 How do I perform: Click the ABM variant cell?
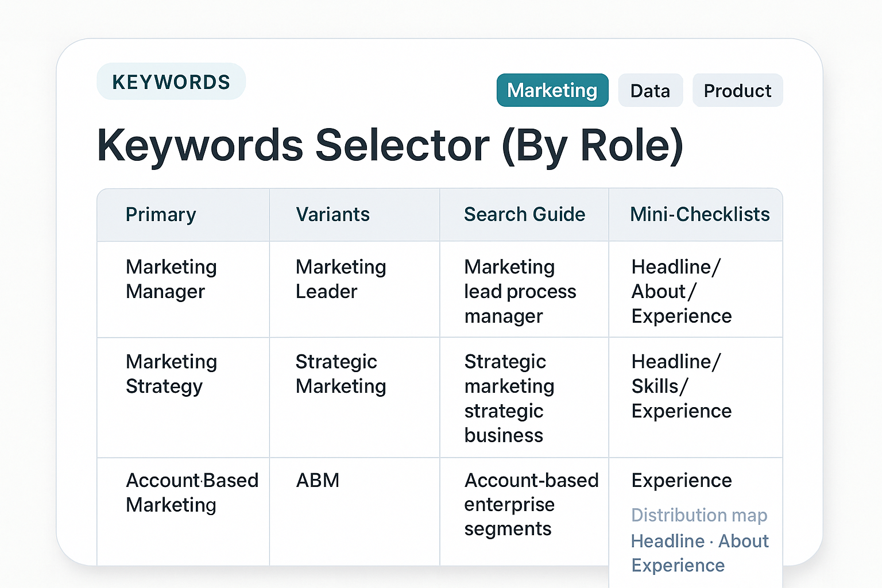pos(318,481)
